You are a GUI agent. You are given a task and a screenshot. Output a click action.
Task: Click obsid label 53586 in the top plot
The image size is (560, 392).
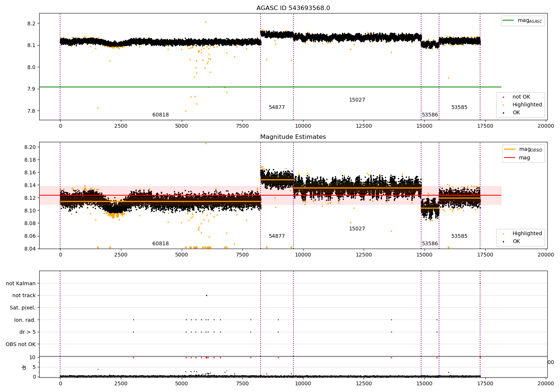[430, 115]
